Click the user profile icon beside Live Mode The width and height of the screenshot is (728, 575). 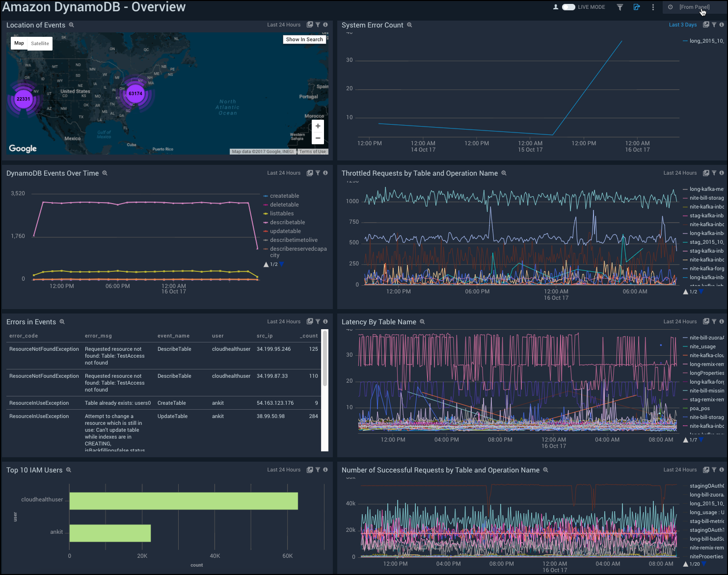point(556,7)
